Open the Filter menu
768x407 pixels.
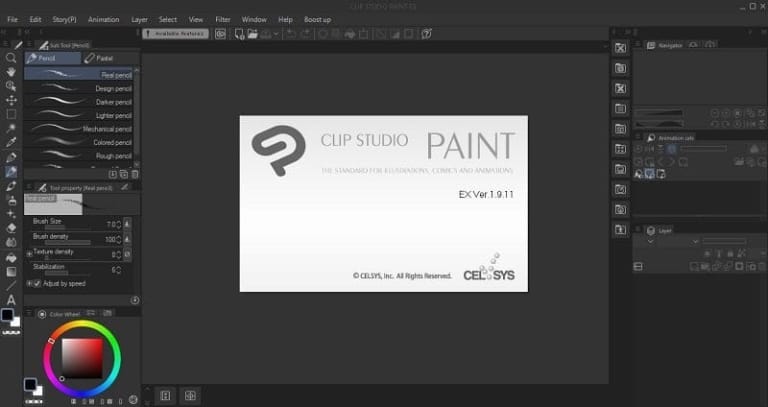click(223, 20)
